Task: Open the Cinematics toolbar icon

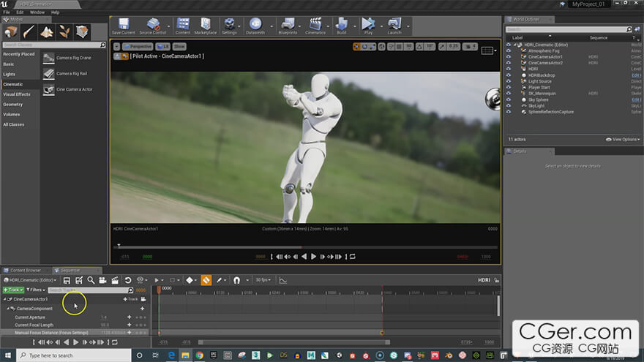Action: tap(315, 26)
